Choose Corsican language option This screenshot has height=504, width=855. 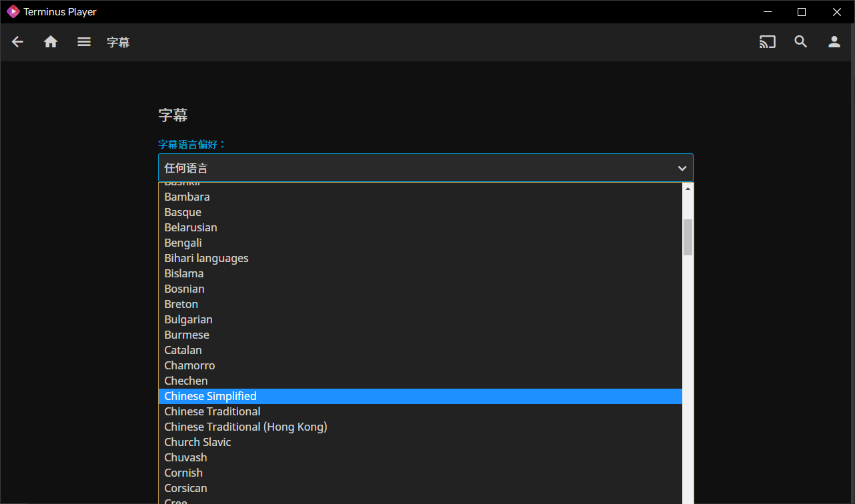[x=185, y=488]
